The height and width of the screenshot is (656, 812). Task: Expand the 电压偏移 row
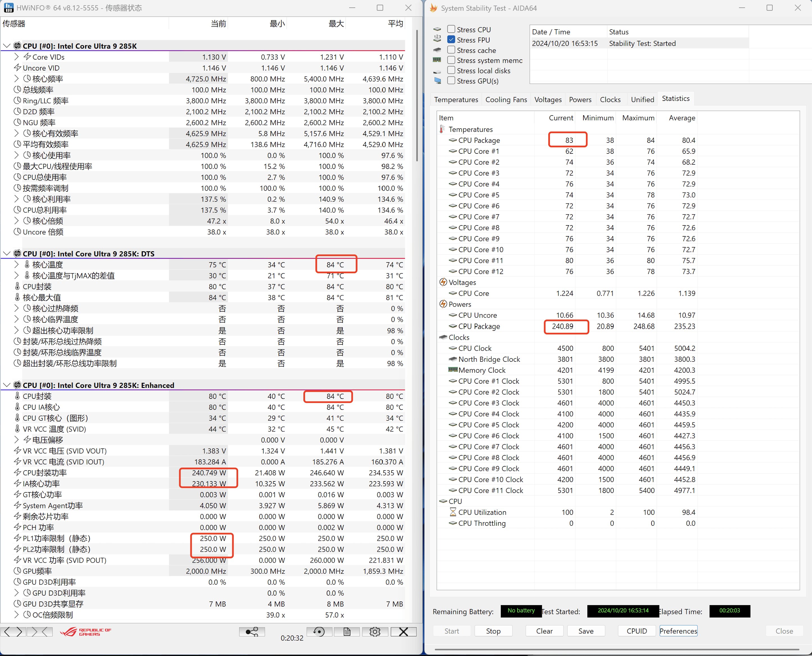tap(16, 440)
